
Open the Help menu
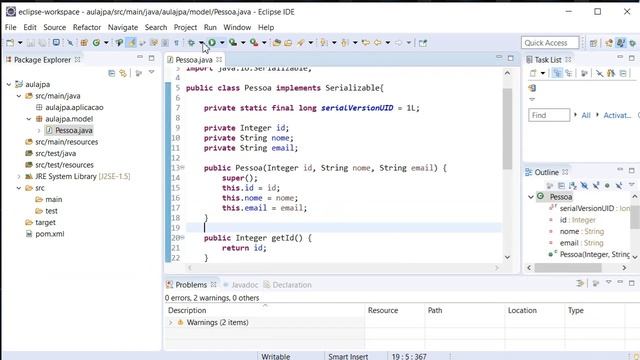266,27
